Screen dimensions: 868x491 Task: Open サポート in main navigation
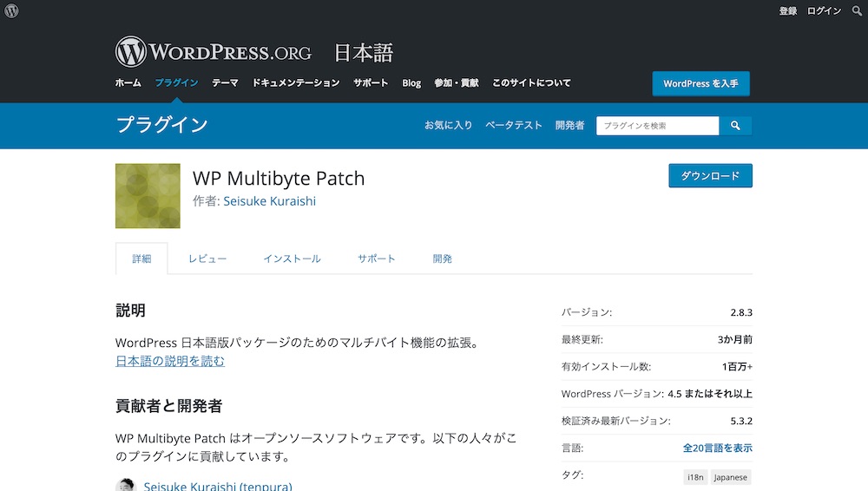[x=371, y=83]
